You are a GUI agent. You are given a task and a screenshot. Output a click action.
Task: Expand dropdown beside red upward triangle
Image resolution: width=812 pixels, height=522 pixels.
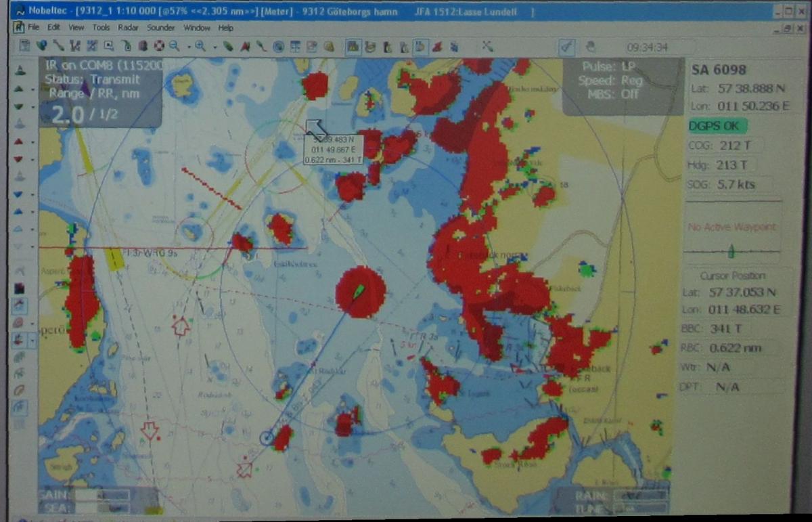[32, 142]
